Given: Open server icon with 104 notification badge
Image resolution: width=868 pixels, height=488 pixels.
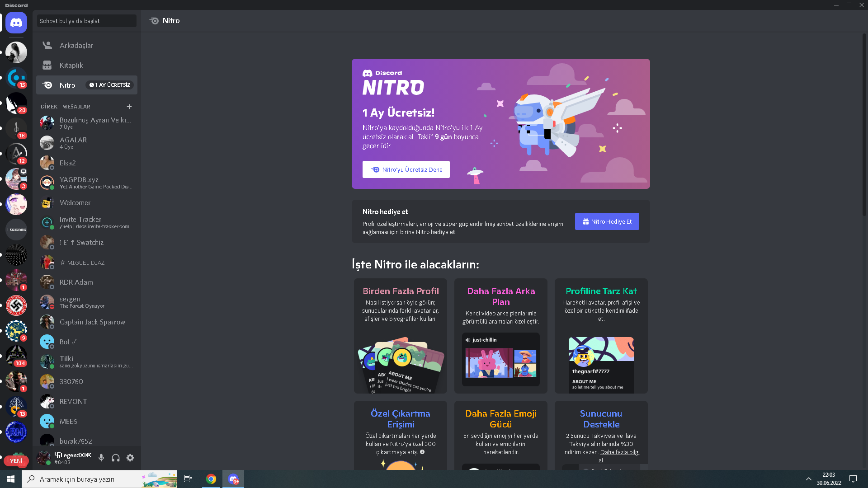Looking at the screenshot, I should 16,355.
